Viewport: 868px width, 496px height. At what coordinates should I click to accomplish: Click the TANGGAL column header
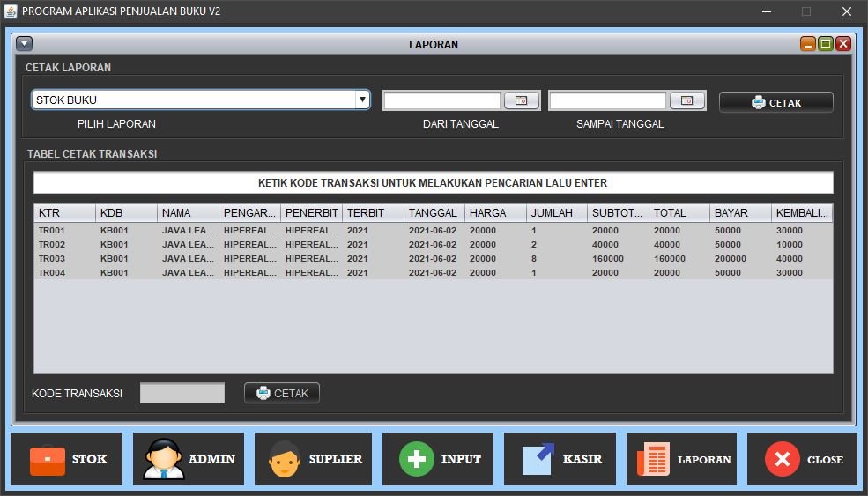pos(434,213)
